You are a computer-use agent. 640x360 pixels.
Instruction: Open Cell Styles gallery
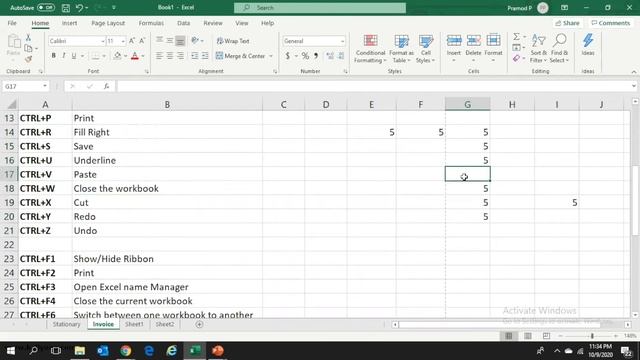pyautogui.click(x=426, y=49)
